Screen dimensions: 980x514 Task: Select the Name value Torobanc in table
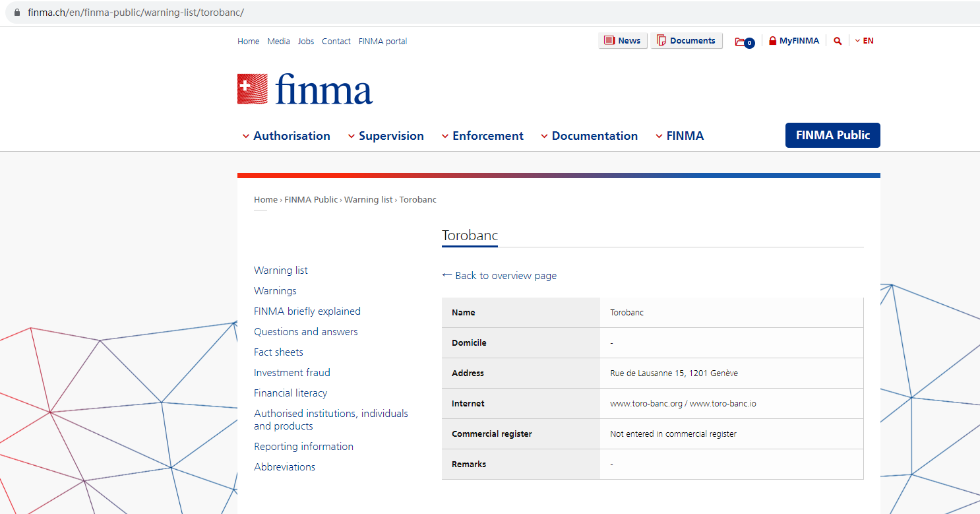[x=627, y=313]
